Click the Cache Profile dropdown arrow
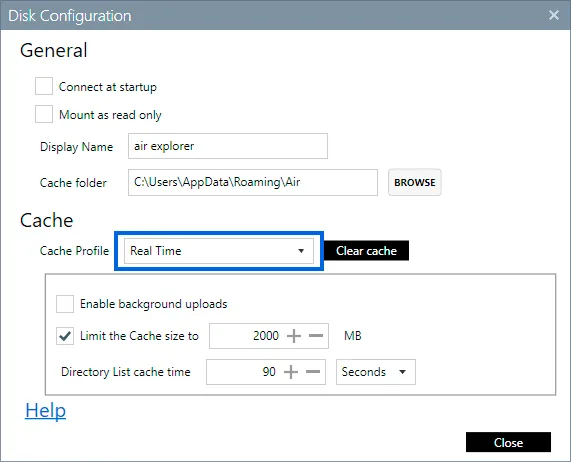 click(301, 251)
